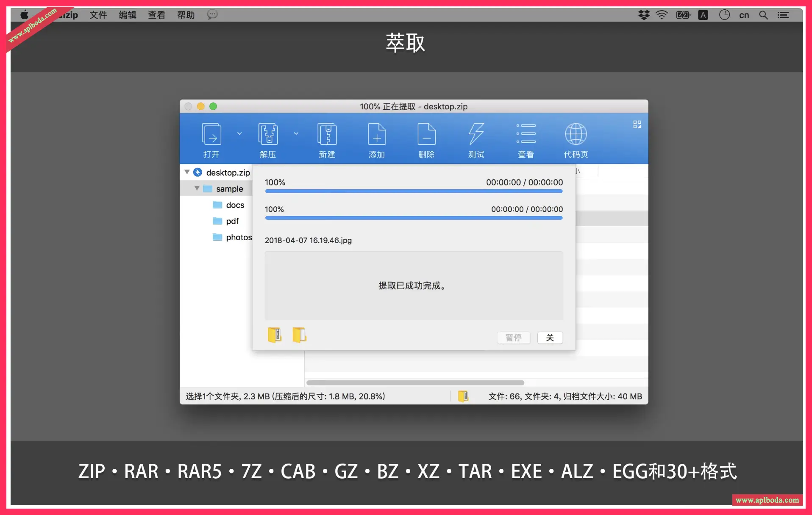Click the 关 (Close) button in the dialog

pos(550,338)
